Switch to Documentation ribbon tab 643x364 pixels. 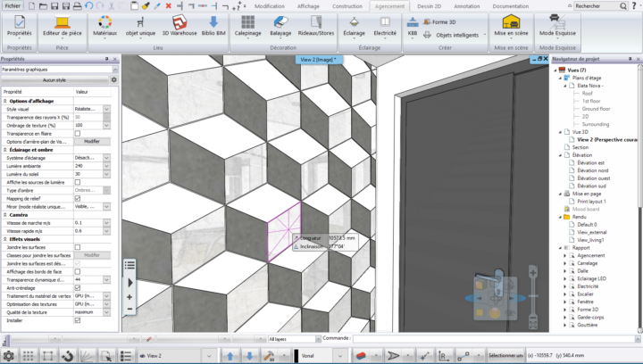[x=511, y=6]
